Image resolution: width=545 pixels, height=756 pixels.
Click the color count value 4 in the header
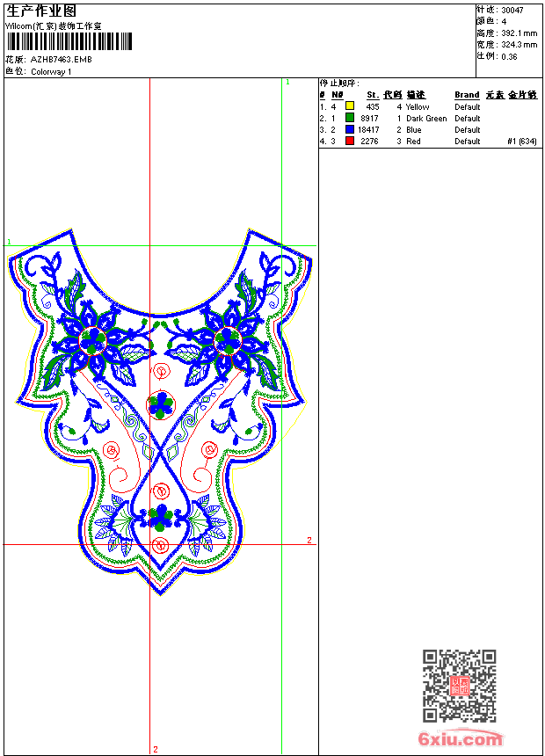[504, 22]
